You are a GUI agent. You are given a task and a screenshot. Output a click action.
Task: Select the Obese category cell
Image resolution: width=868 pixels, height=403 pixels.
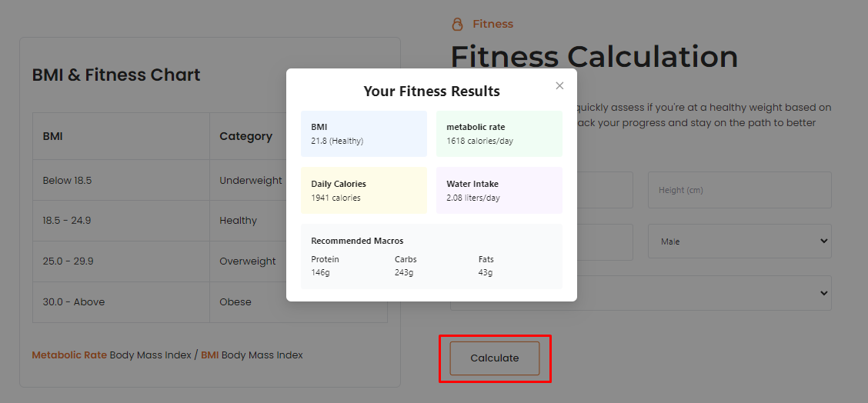coord(235,302)
